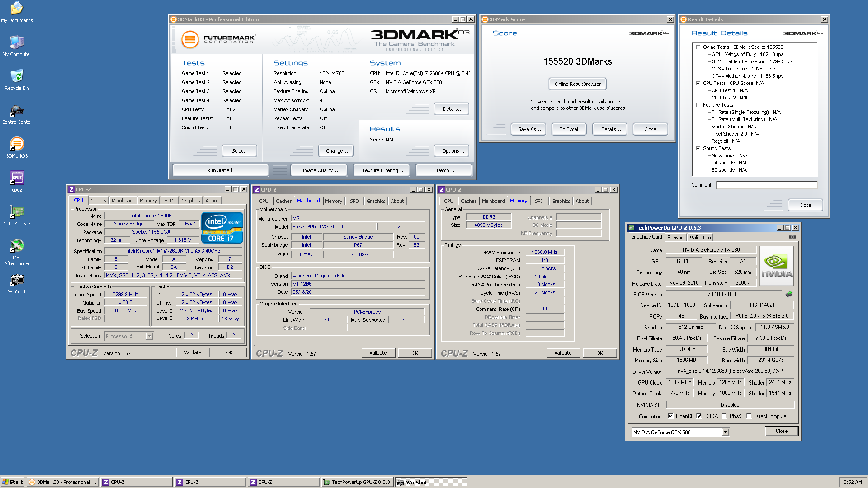Click the Intel Core i7 logo in CPU-Z
The image size is (868, 488).
click(222, 227)
